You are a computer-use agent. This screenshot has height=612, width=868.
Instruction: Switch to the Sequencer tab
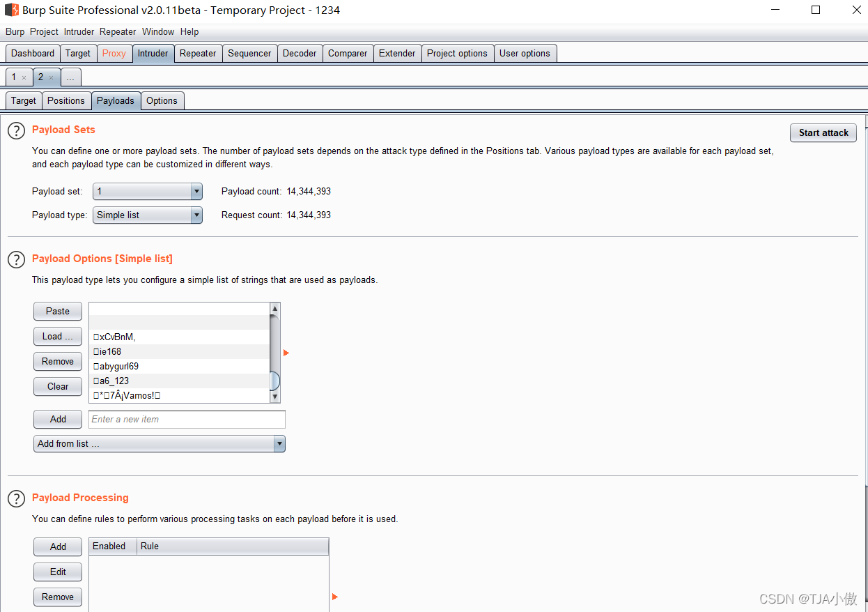click(249, 53)
